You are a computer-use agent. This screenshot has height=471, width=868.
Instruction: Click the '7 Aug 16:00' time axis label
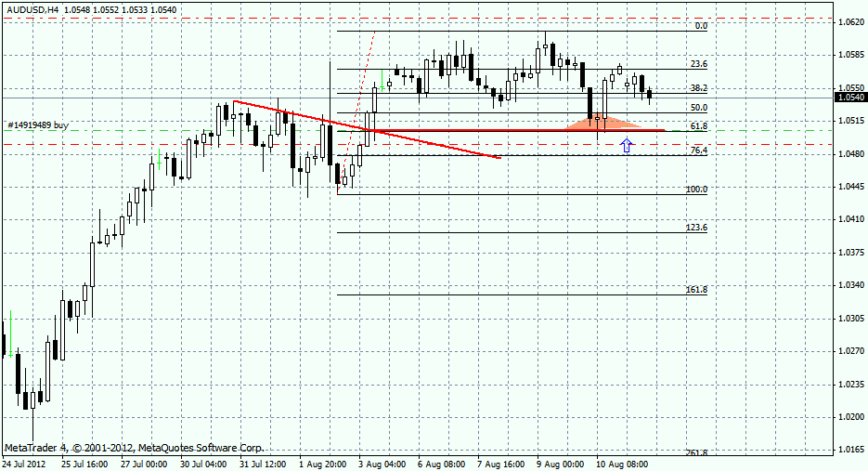click(x=501, y=464)
